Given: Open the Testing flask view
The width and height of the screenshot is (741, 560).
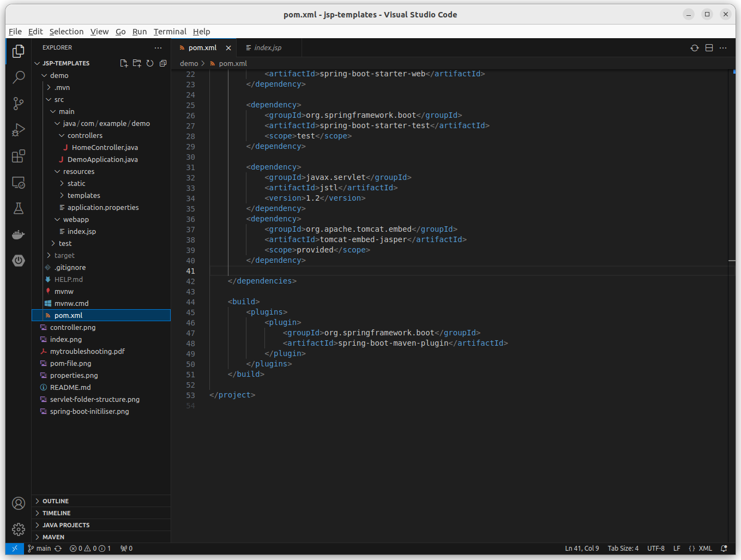Looking at the screenshot, I should pos(19,208).
